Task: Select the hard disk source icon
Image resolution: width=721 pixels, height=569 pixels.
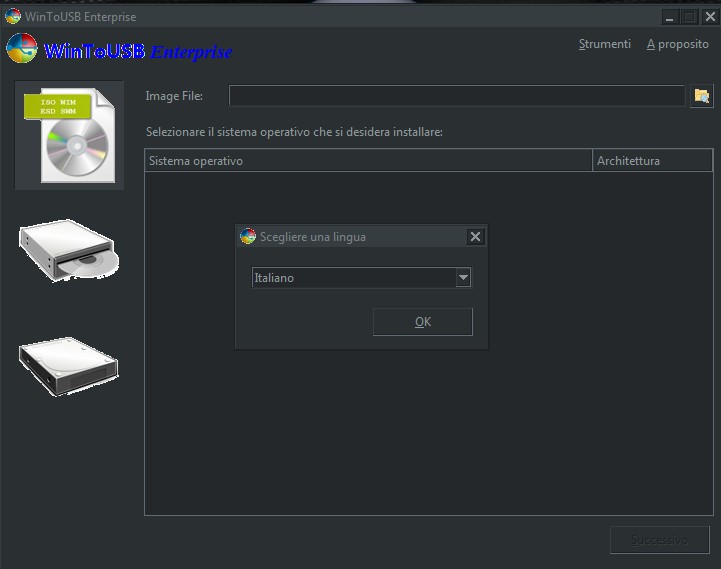Action: click(x=69, y=366)
